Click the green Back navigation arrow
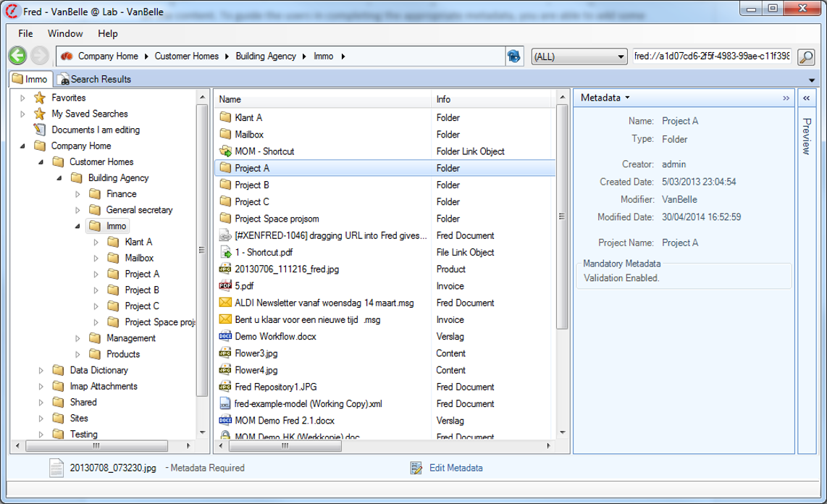 click(17, 56)
